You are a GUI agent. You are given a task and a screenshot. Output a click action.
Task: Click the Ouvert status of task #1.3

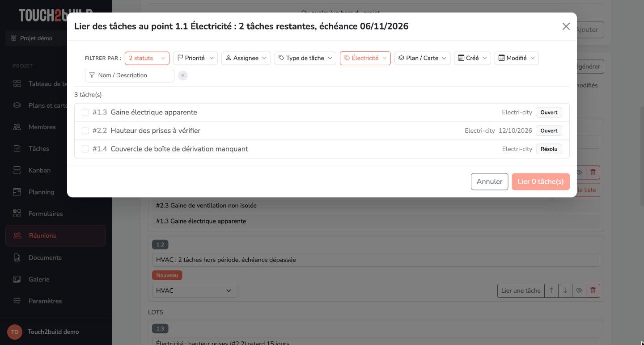point(549,113)
